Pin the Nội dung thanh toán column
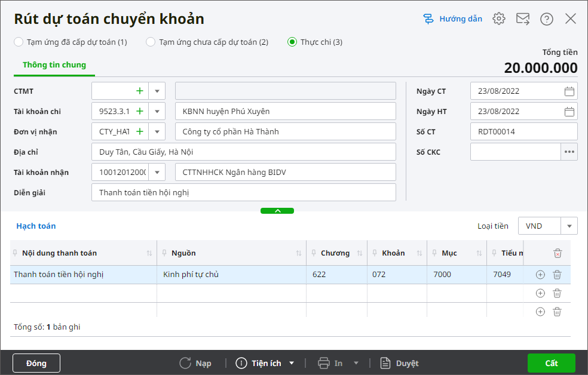The height and width of the screenshot is (375, 588). (x=15, y=253)
